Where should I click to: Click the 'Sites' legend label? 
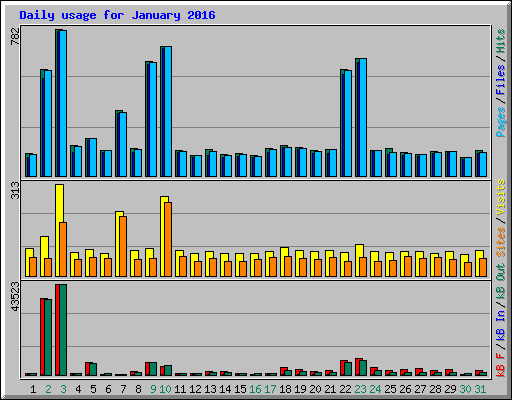tap(500, 241)
